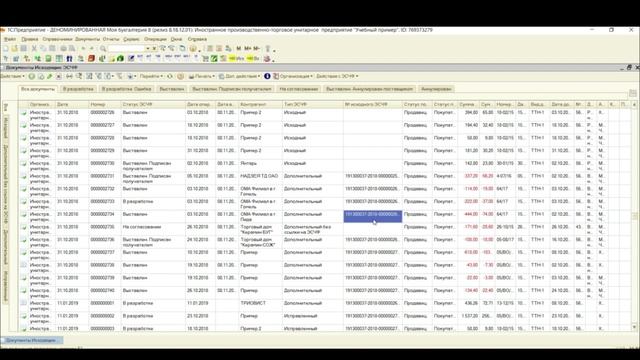This screenshot has width=640, height=360.
Task: Click the red book icon in second toolbar
Action: 91,58
